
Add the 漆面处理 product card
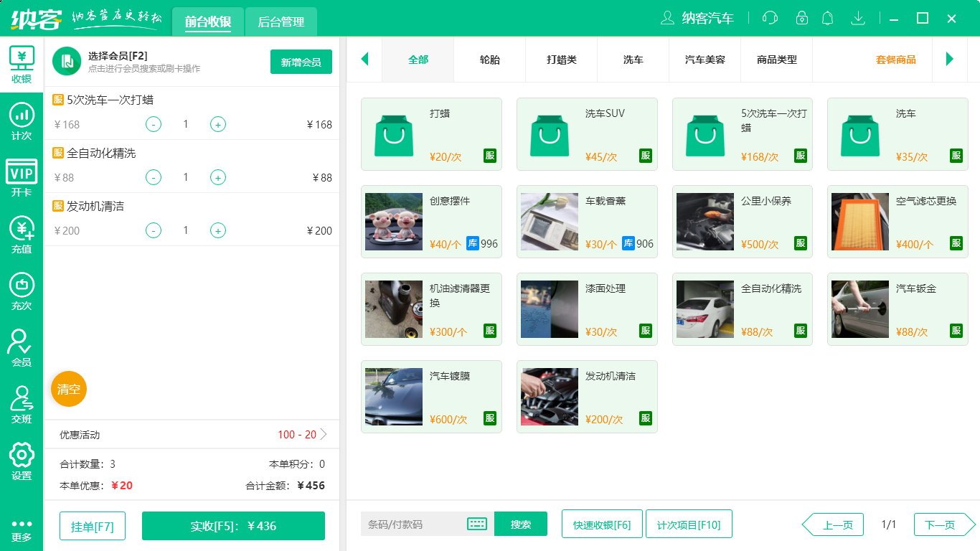click(587, 309)
